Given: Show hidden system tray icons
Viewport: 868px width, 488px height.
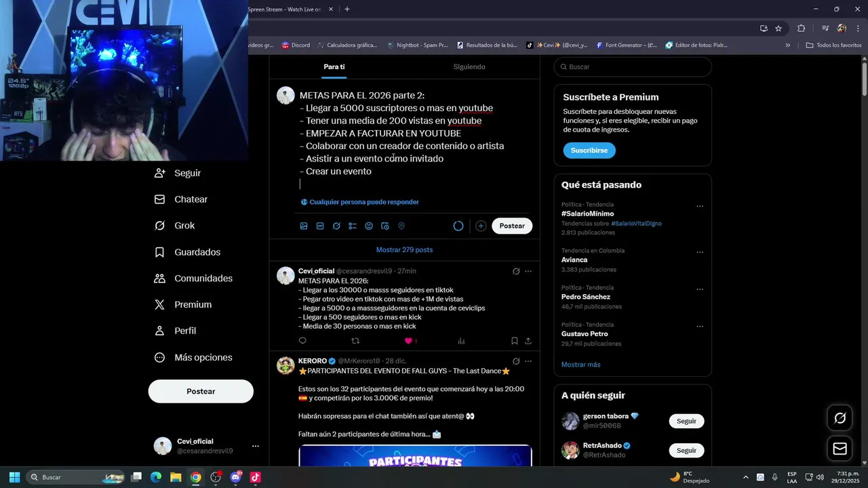Looking at the screenshot, I should coord(746,477).
